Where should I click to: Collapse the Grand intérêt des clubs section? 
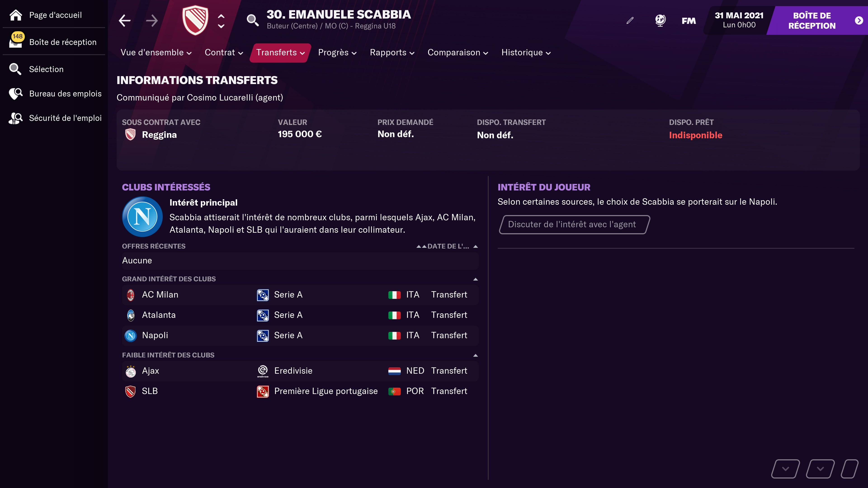(475, 279)
